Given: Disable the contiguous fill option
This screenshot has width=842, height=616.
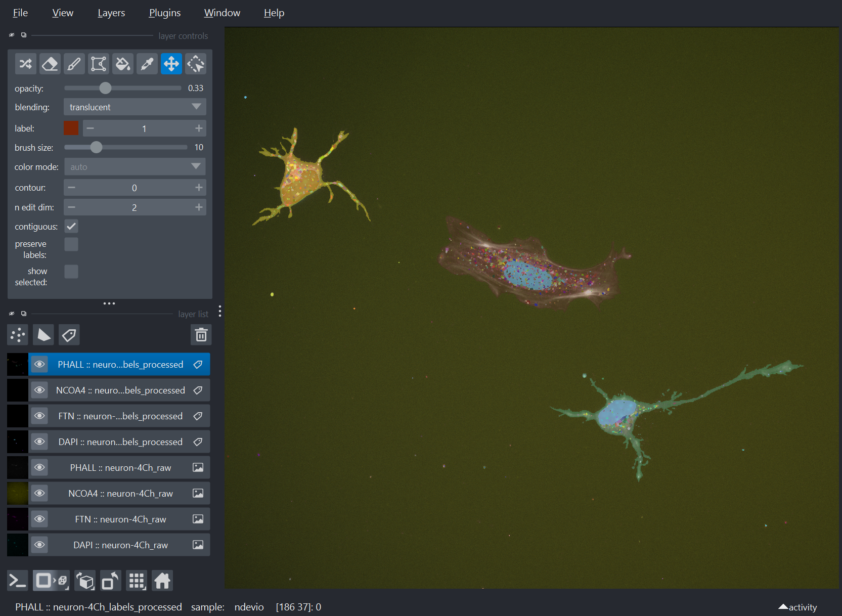Looking at the screenshot, I should [x=71, y=226].
